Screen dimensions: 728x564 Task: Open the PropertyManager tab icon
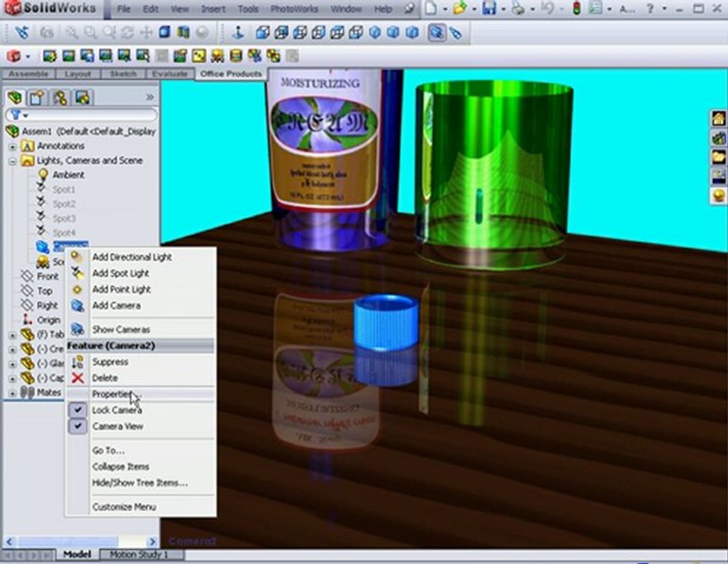[37, 97]
